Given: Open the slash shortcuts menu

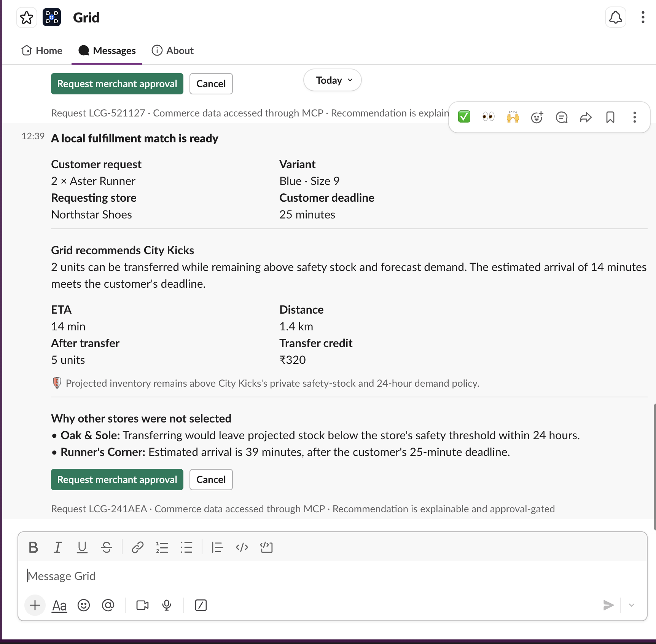Looking at the screenshot, I should pyautogui.click(x=201, y=605).
